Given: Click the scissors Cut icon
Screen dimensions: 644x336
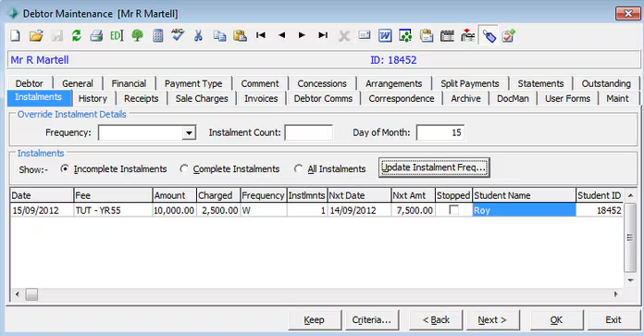Looking at the screenshot, I should [x=198, y=36].
